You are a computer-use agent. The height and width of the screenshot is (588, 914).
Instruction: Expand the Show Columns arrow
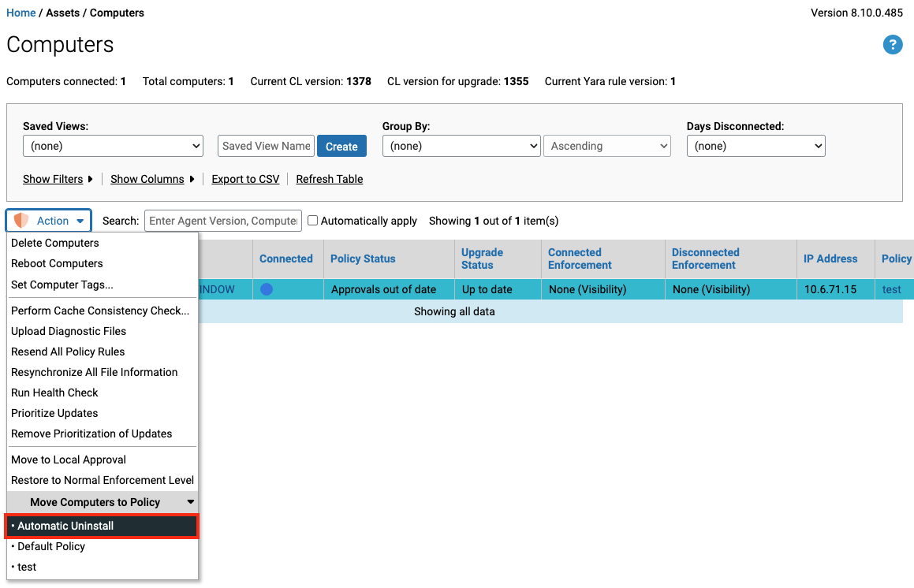[x=191, y=179]
